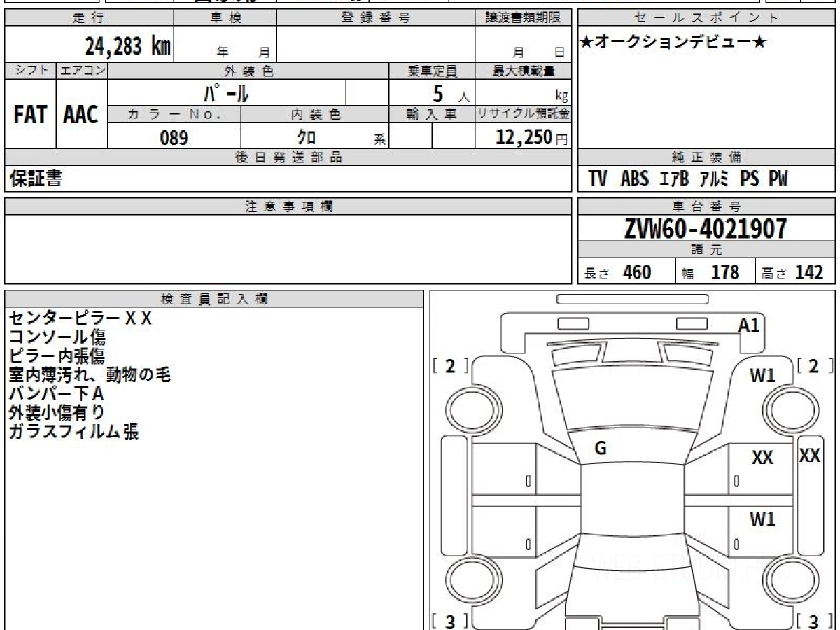Viewport: 840px width, 630px height.
Task: Click the 輸入車 label
Action: tap(432, 114)
